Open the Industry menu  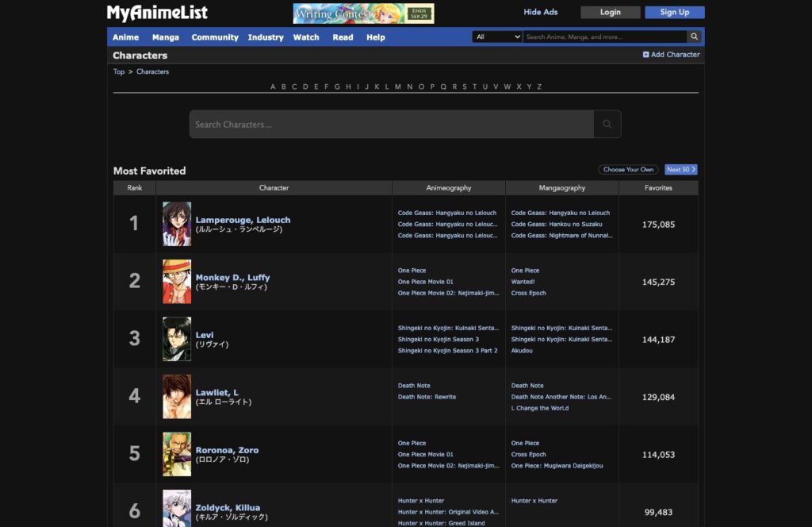click(x=266, y=37)
